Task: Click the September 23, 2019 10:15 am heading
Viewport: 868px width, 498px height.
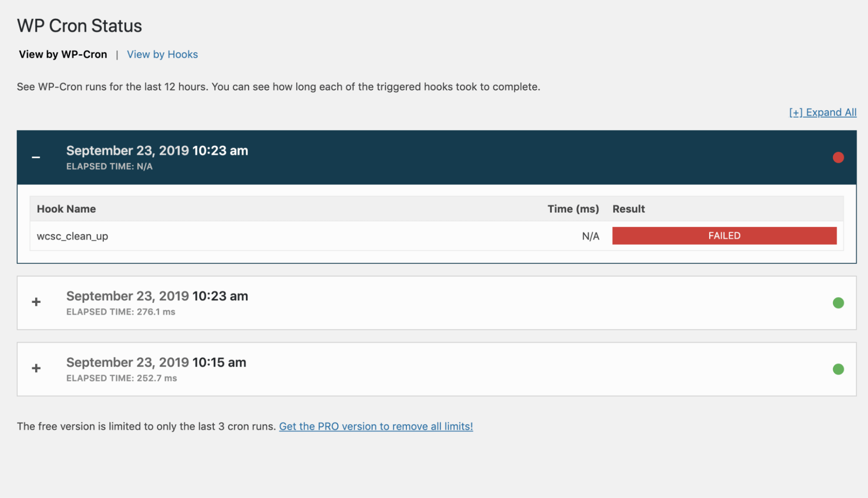Action: click(156, 362)
